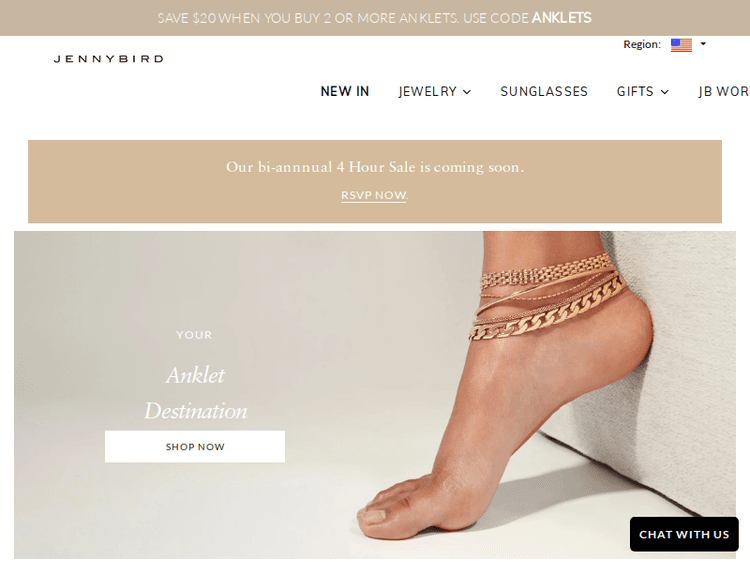Click the Shop Now button
This screenshot has width=750, height=563.
(195, 446)
